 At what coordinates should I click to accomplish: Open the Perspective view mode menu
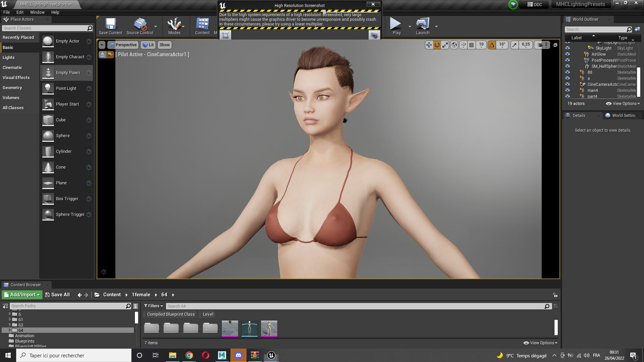point(123,45)
